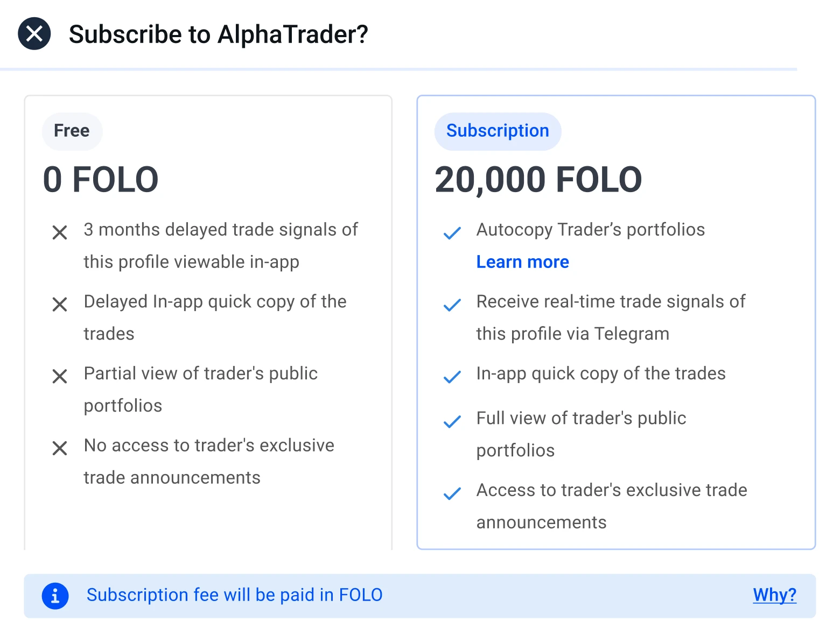This screenshot has height=636, width=840.
Task: Select the Subscription plan badge
Action: (x=498, y=131)
